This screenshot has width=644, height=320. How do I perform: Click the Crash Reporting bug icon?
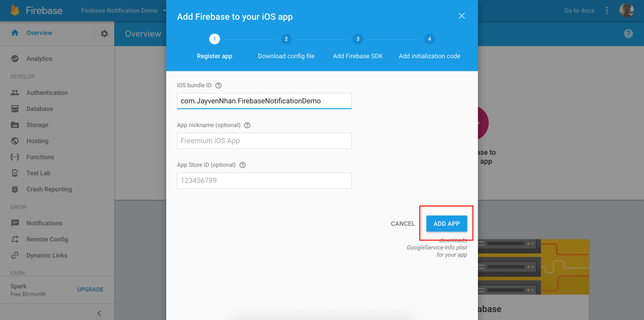(x=15, y=189)
